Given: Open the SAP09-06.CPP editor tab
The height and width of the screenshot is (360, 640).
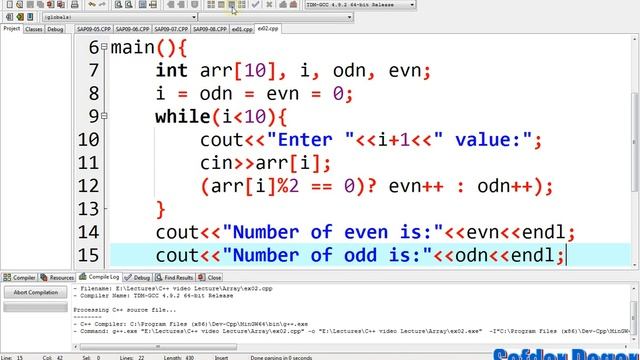Looking at the screenshot, I should (x=132, y=29).
